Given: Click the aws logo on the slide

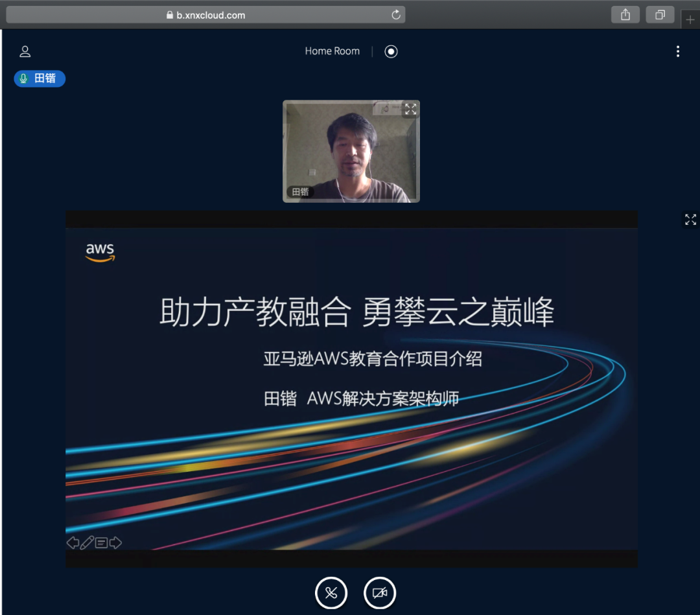Looking at the screenshot, I should pyautogui.click(x=100, y=252).
